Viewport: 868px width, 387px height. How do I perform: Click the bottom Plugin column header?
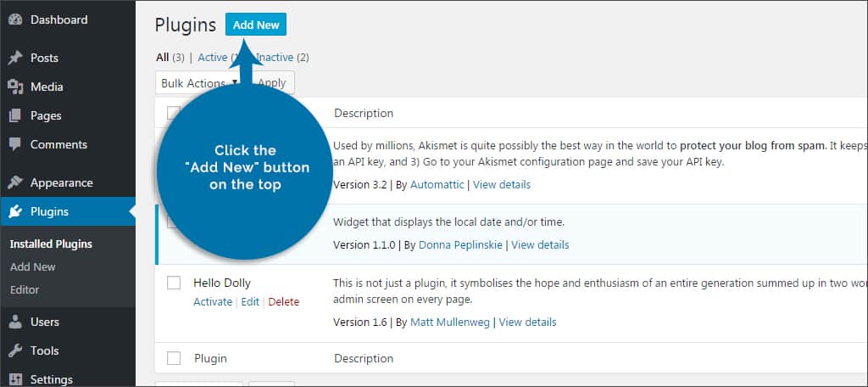pos(210,359)
